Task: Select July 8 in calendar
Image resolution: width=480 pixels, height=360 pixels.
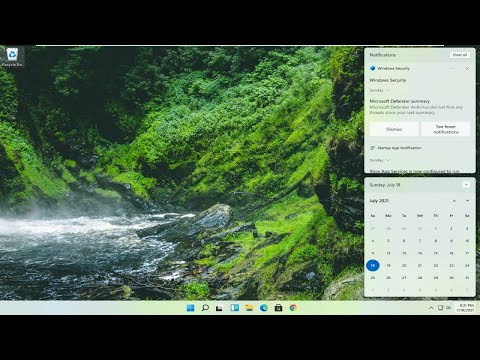Action: point(436,241)
